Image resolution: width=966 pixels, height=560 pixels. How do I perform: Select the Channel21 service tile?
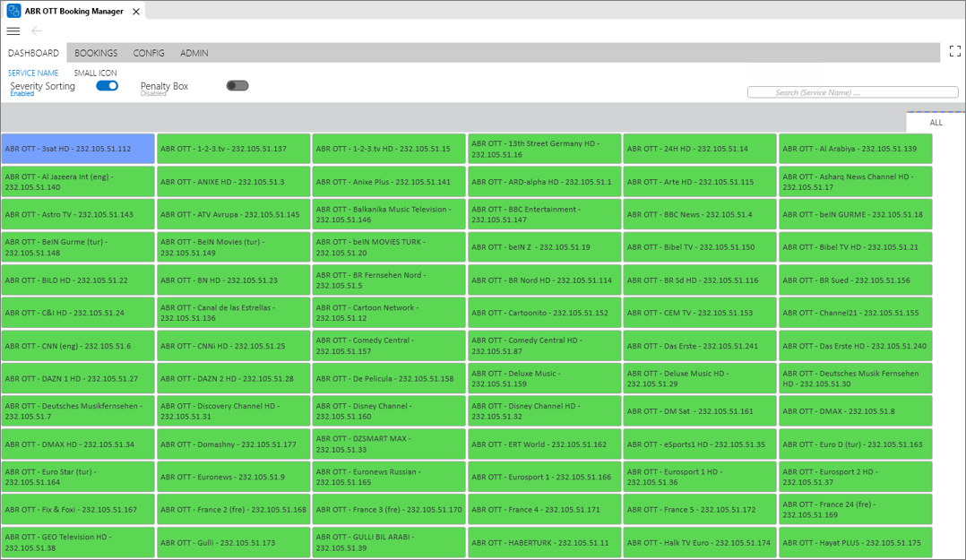(856, 313)
